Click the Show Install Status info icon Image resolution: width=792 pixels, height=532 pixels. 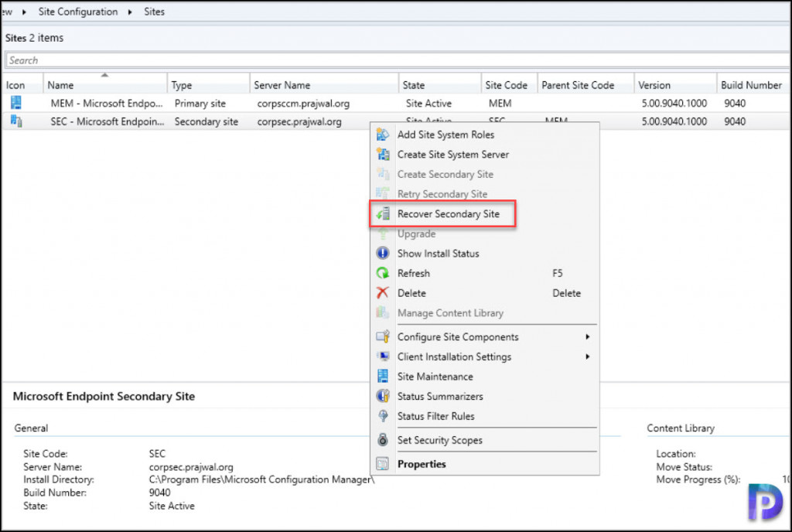point(382,254)
